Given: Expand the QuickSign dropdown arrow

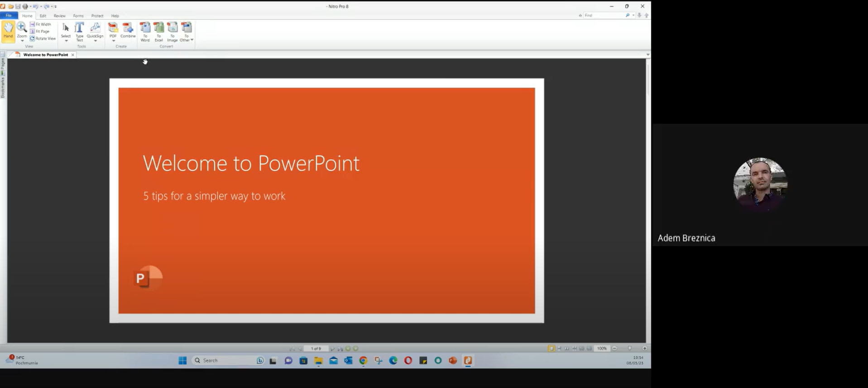Looking at the screenshot, I should (95, 41).
